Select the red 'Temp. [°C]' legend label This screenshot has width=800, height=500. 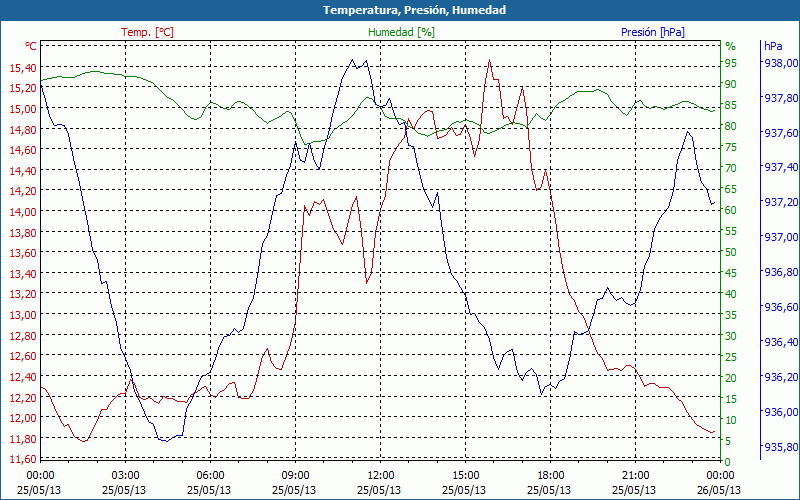(x=147, y=32)
